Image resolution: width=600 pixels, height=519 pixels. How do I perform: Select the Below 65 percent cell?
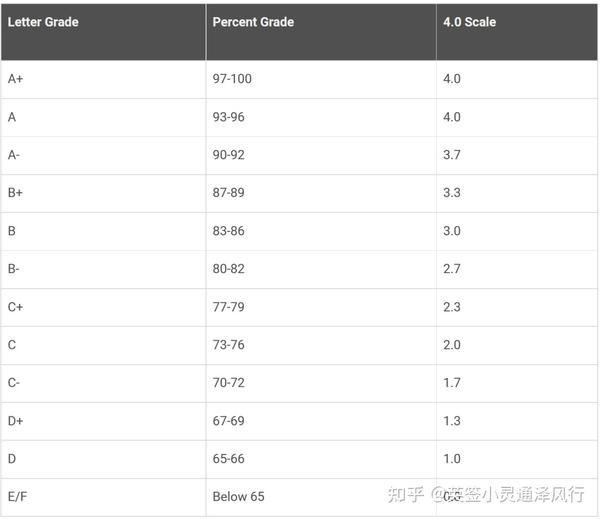[238, 497]
